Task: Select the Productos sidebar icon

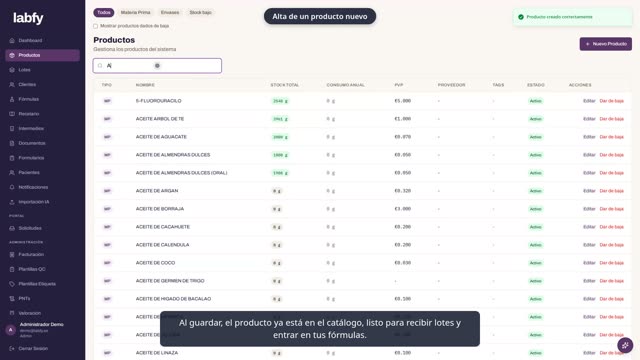Action: pyautogui.click(x=12, y=55)
